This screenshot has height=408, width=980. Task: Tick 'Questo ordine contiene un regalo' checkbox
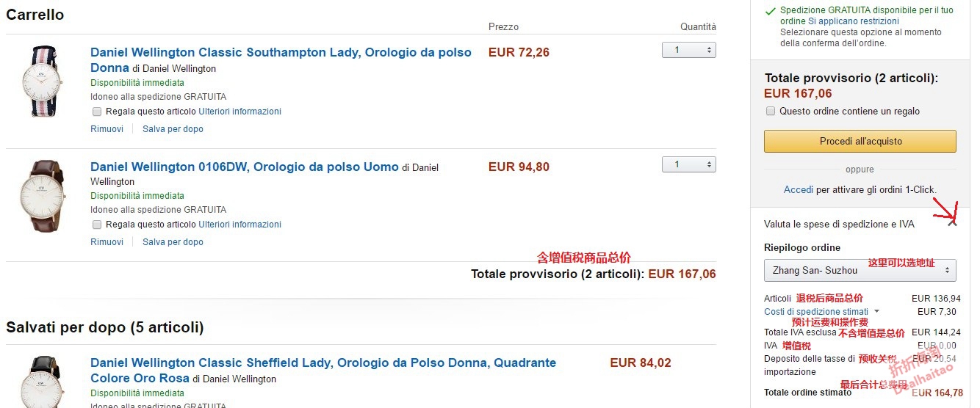(x=771, y=112)
